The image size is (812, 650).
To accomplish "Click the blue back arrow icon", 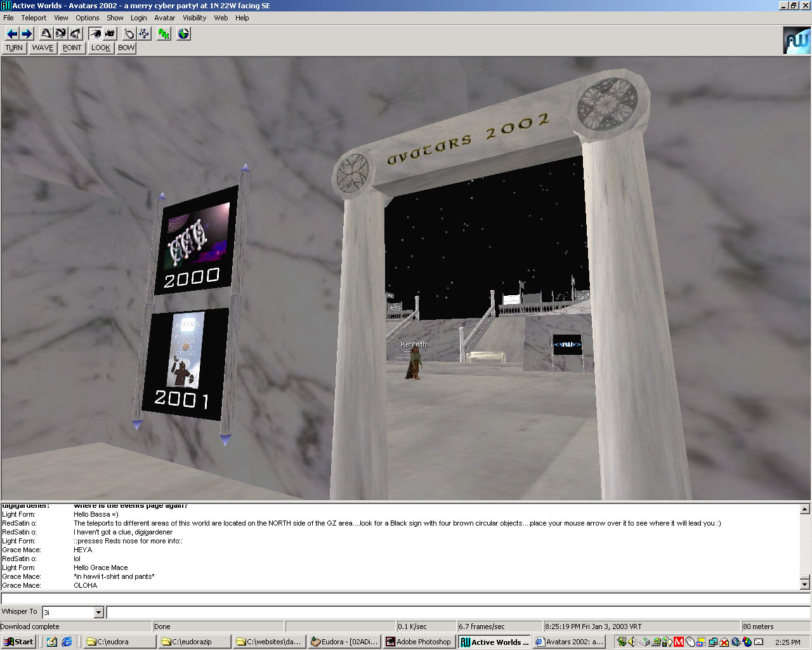I will click(11, 34).
